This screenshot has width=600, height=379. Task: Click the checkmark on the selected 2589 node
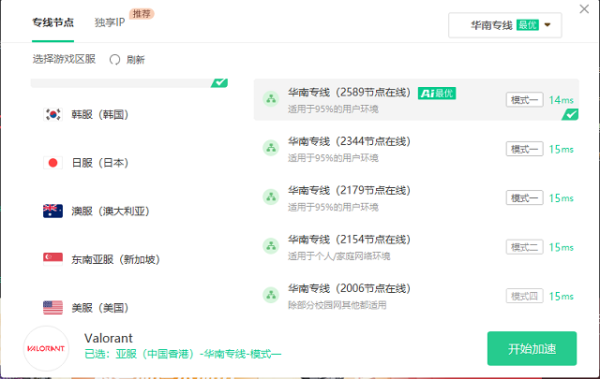(570, 114)
